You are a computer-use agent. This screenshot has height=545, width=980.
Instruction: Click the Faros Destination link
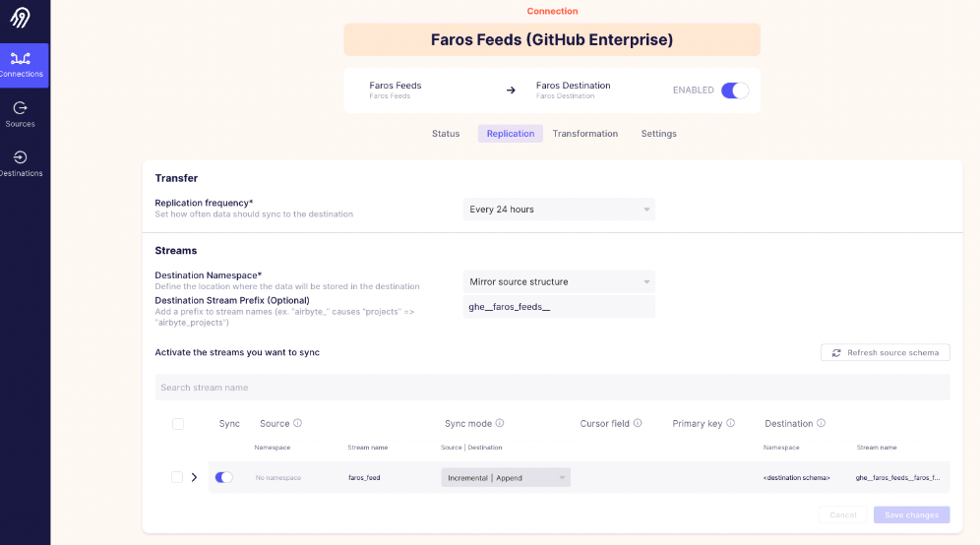pyautogui.click(x=573, y=86)
